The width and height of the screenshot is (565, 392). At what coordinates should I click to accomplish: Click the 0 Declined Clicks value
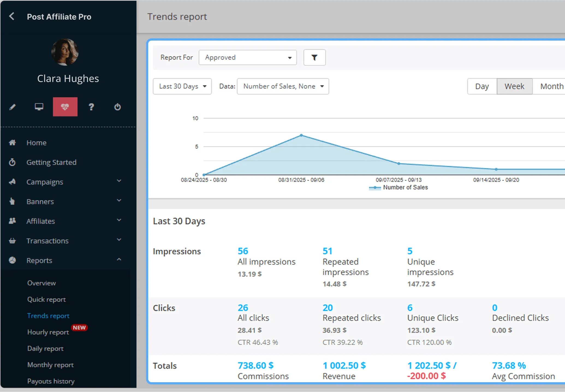[495, 307]
